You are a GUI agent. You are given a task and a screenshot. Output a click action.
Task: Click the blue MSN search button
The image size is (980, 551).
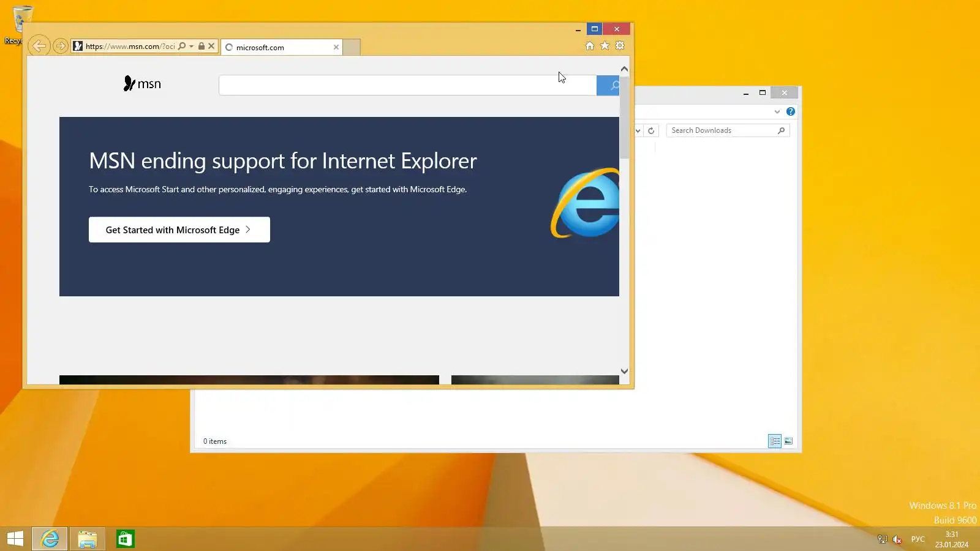[608, 85]
